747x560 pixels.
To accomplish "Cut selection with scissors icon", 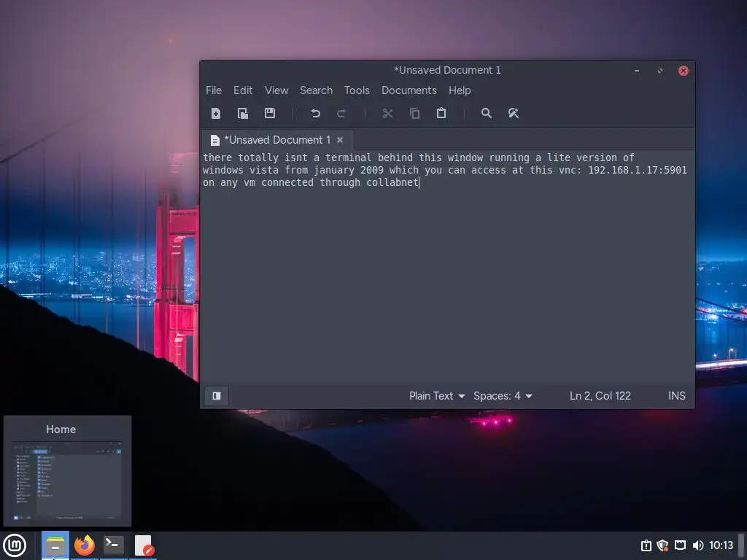I will pyautogui.click(x=388, y=113).
